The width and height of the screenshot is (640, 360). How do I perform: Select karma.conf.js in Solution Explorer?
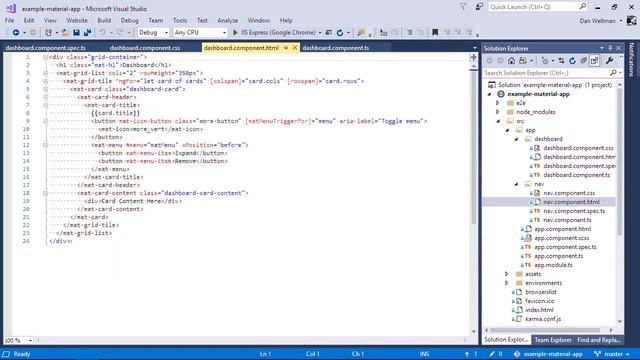click(543, 319)
